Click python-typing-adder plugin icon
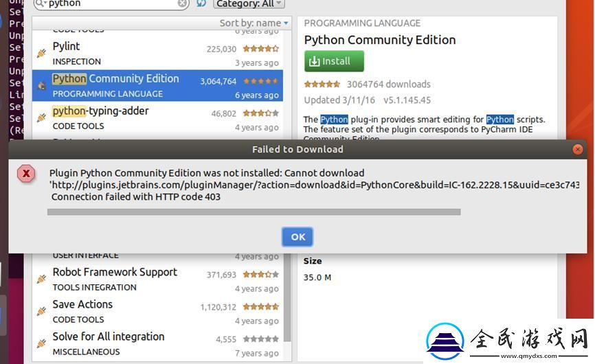This screenshot has width=595, height=364. tap(41, 118)
